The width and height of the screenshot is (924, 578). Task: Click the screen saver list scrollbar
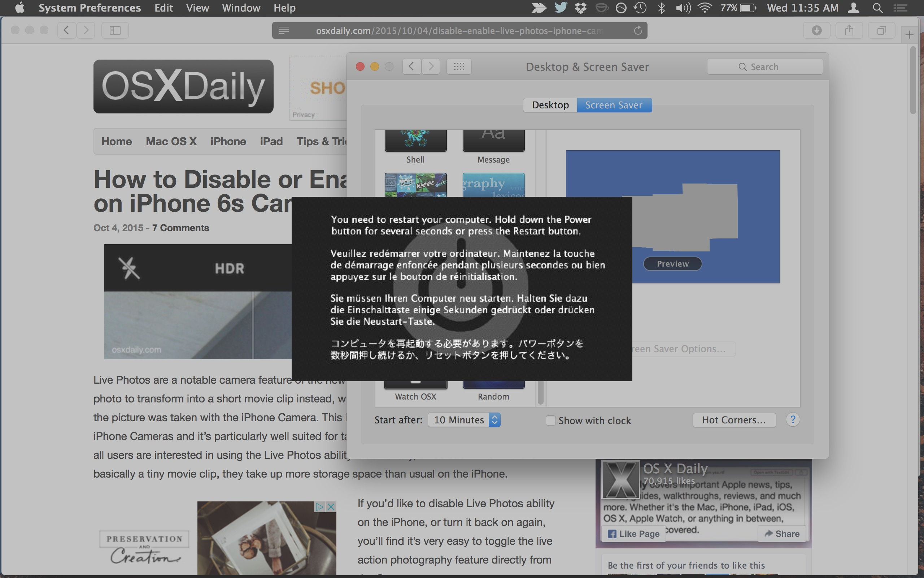(540, 392)
